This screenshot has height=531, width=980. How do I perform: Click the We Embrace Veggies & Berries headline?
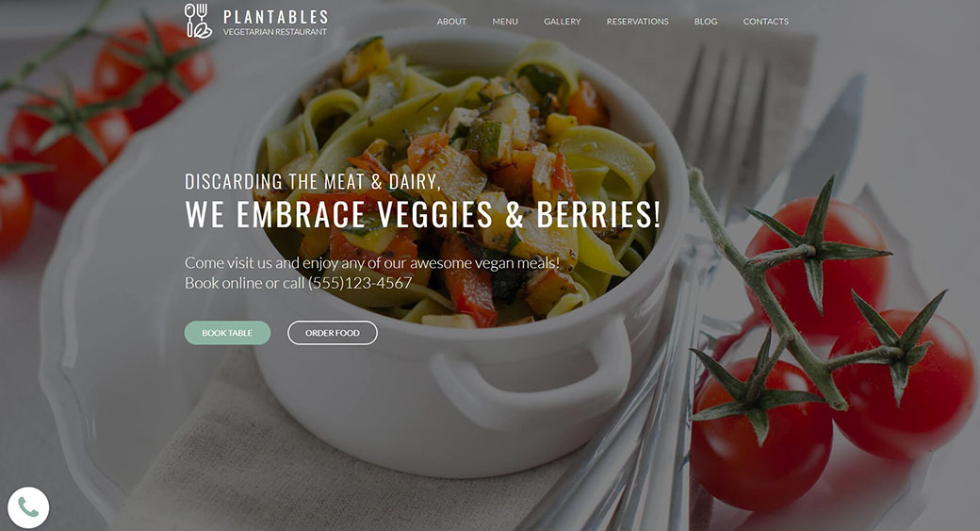pos(422,214)
